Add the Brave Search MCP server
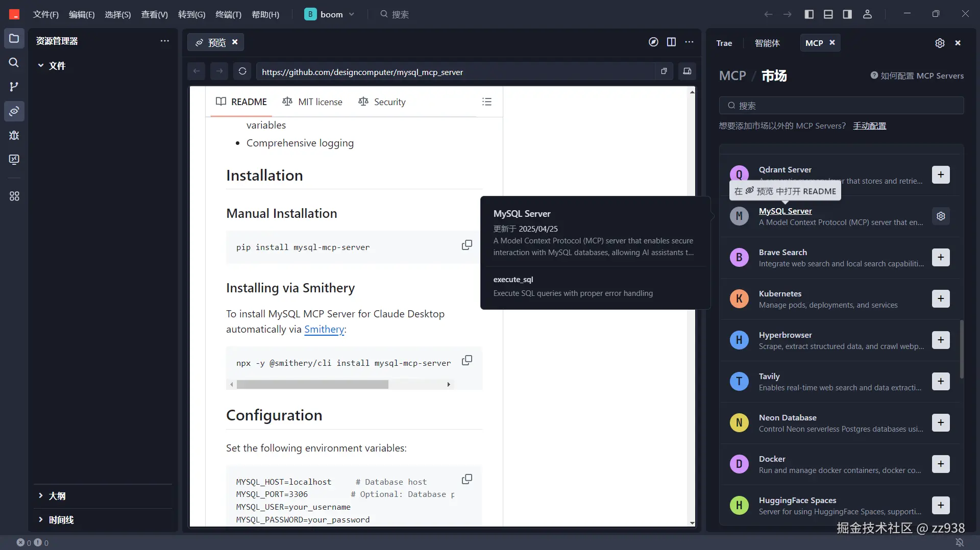The height and width of the screenshot is (550, 980). point(941,258)
